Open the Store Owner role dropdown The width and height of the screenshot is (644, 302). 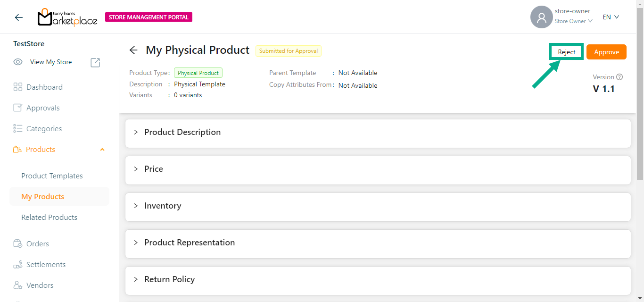573,21
